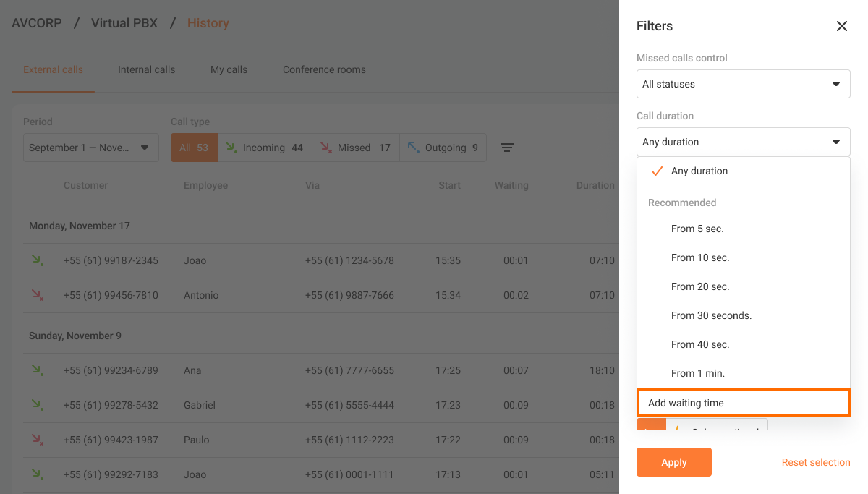Click customer number +55 (61) 99278-5432
Screen dimensions: 868x494
click(x=111, y=405)
